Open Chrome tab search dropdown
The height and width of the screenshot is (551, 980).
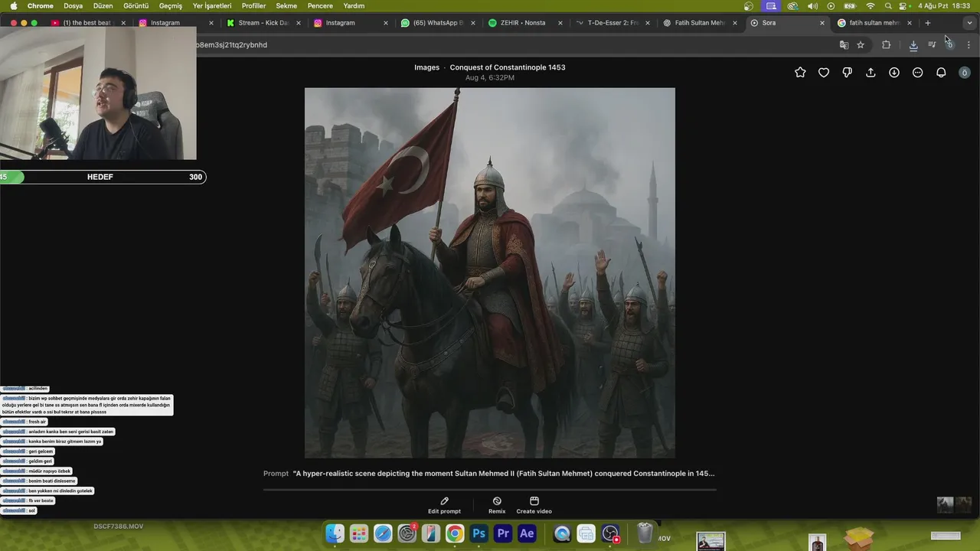tap(969, 23)
